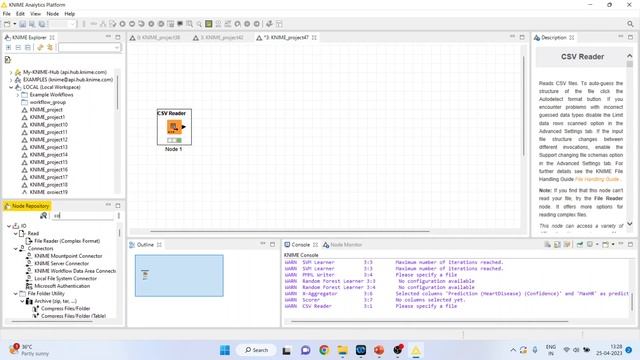Open the New dropdown arrow in the toolbar
This screenshot has width=640, height=360.
[14, 24]
